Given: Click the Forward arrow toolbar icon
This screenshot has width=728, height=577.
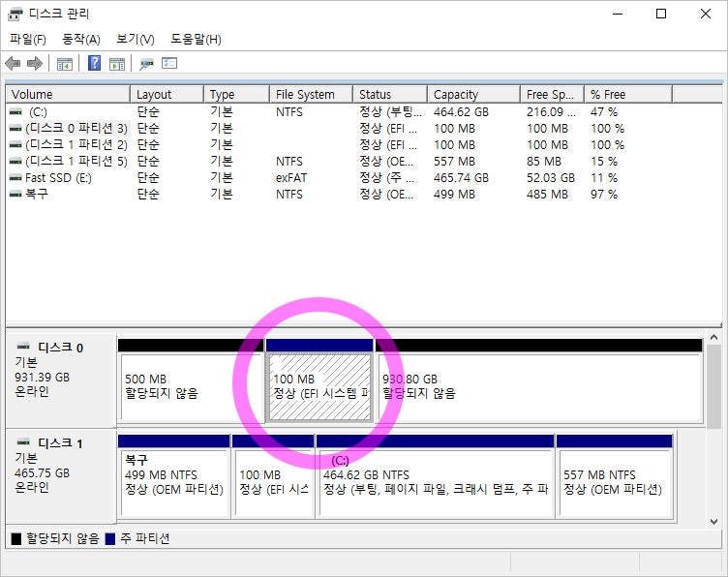Looking at the screenshot, I should pos(35,63).
